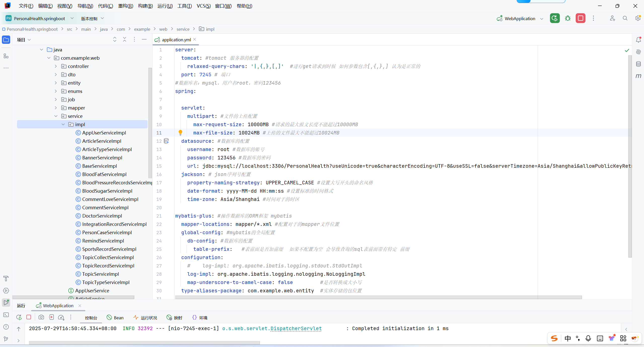
Task: Hide the project panel
Action: pos(144,40)
